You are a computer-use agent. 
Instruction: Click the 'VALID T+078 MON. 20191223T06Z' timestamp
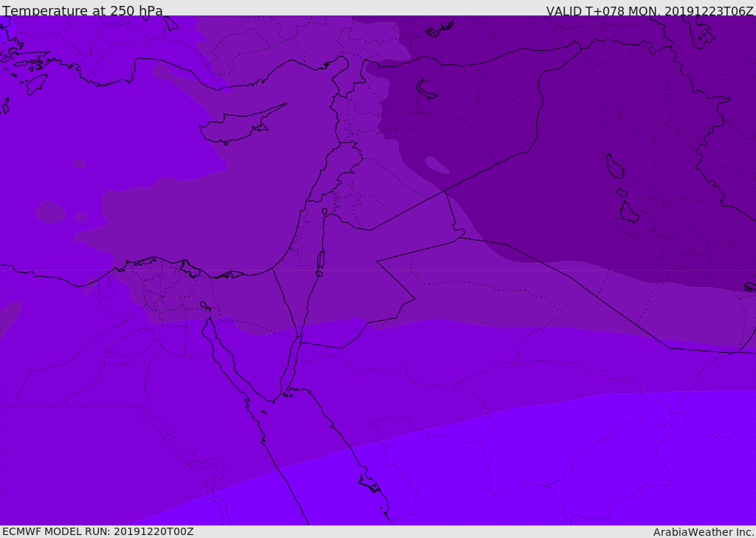(650, 10)
